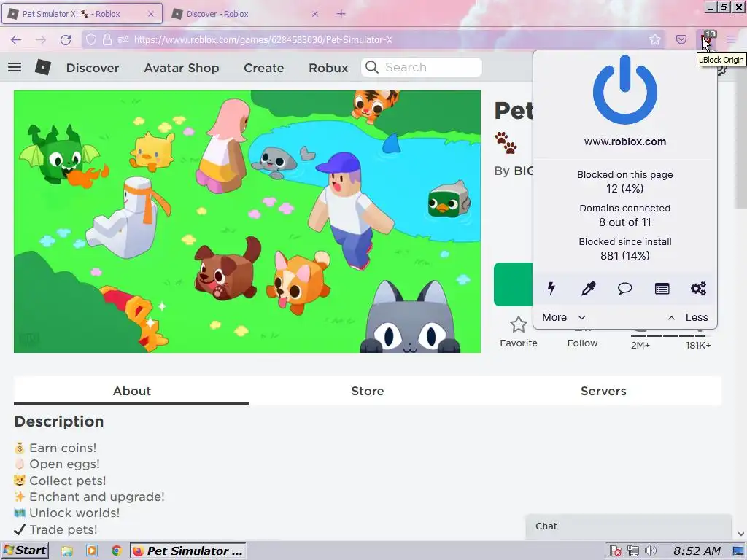The width and height of the screenshot is (747, 560).
Task: Open the Windows Start menu
Action: (26, 551)
